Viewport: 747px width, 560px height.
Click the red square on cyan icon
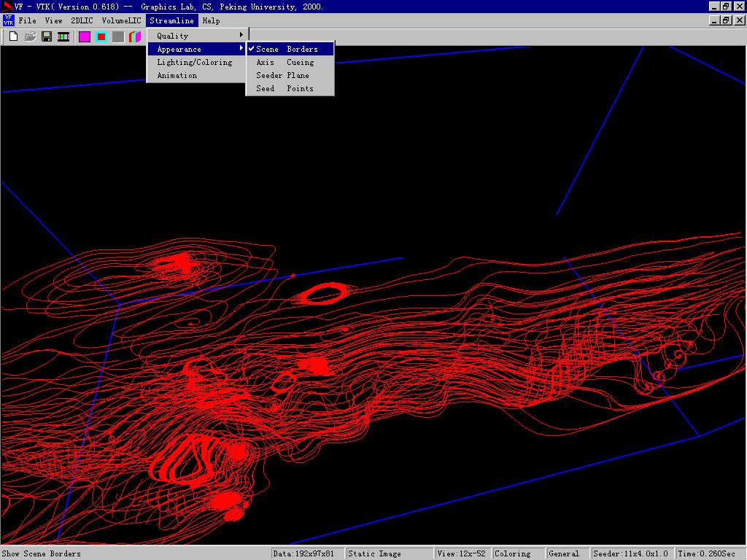tap(101, 36)
